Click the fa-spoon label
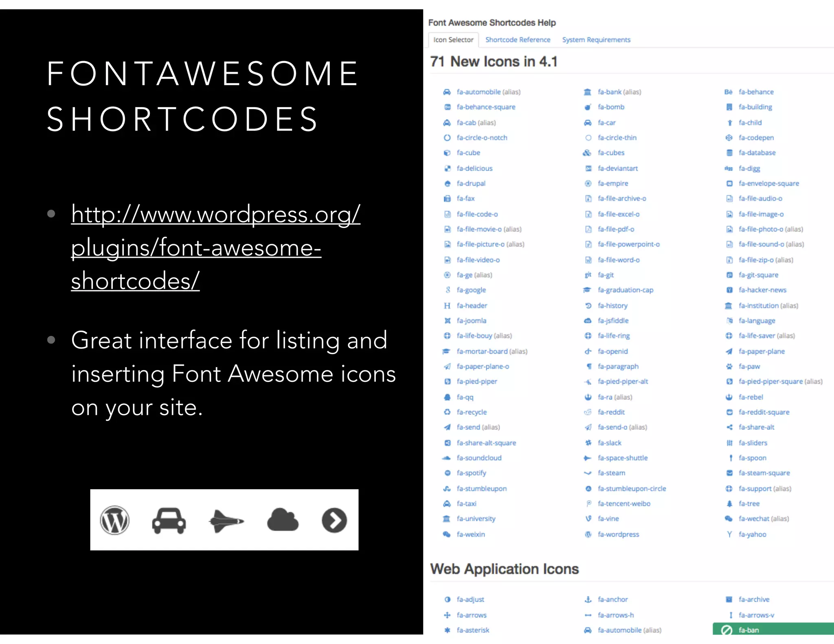Image resolution: width=834 pixels, height=644 pixels. coord(752,458)
